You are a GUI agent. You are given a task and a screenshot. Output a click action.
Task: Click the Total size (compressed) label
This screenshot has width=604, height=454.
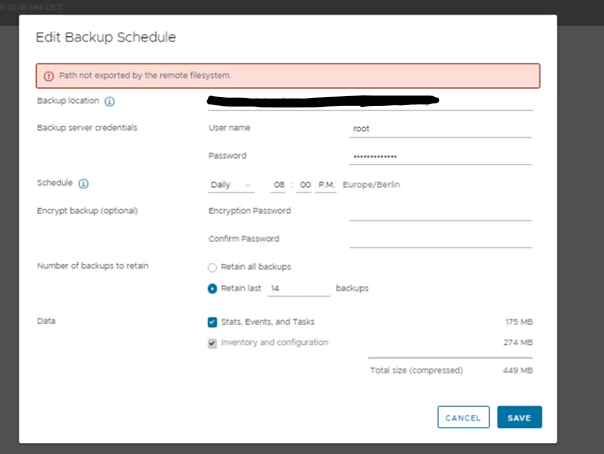tap(416, 370)
